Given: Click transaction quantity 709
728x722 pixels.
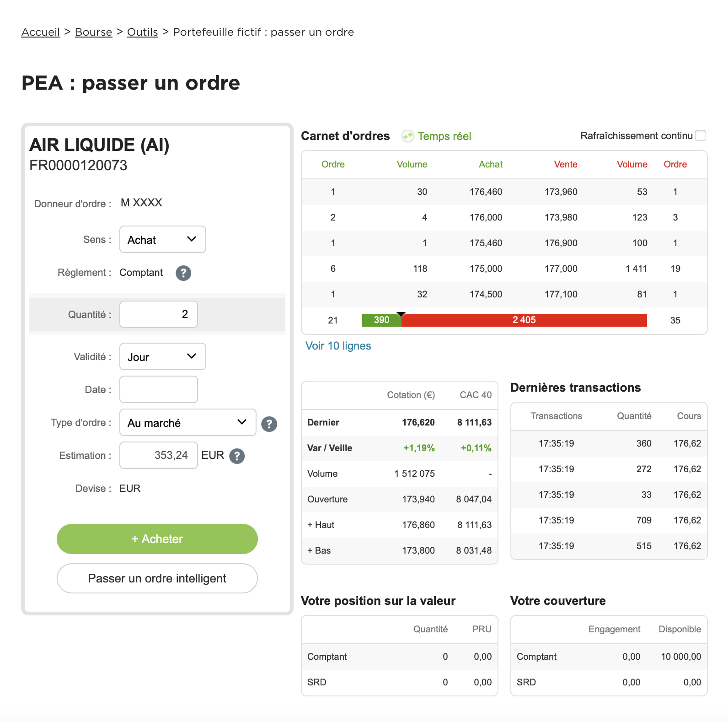Looking at the screenshot, I should point(644,520).
